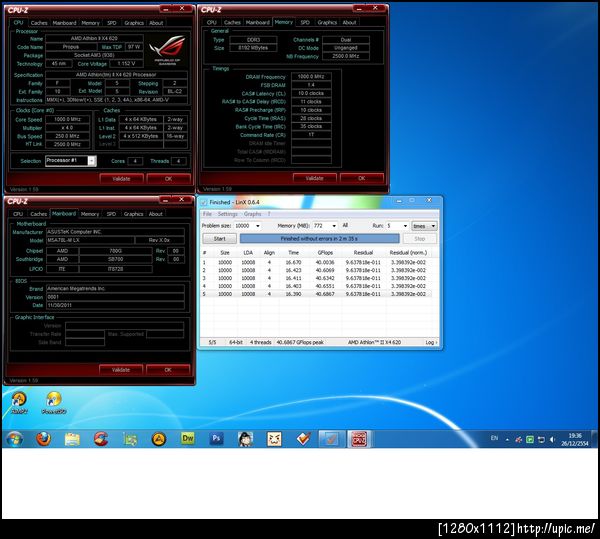This screenshot has width=600, height=539.
Task: Open the PowerISO disc desktop shortcut
Action: (x=54, y=403)
